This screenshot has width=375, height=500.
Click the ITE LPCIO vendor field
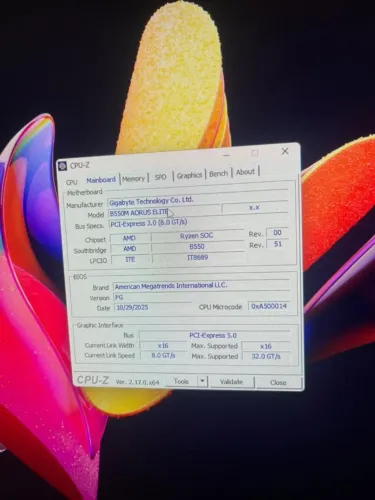coord(130,259)
